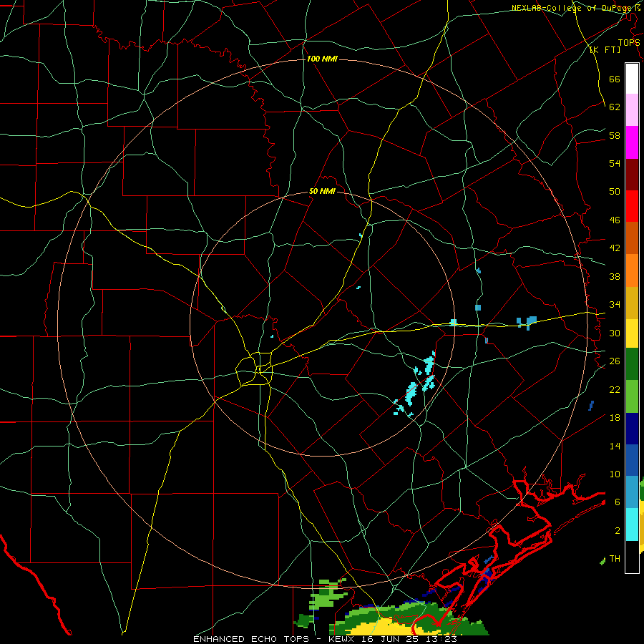
Task: Click the white 66 kft legend swatch
Action: 632,79
